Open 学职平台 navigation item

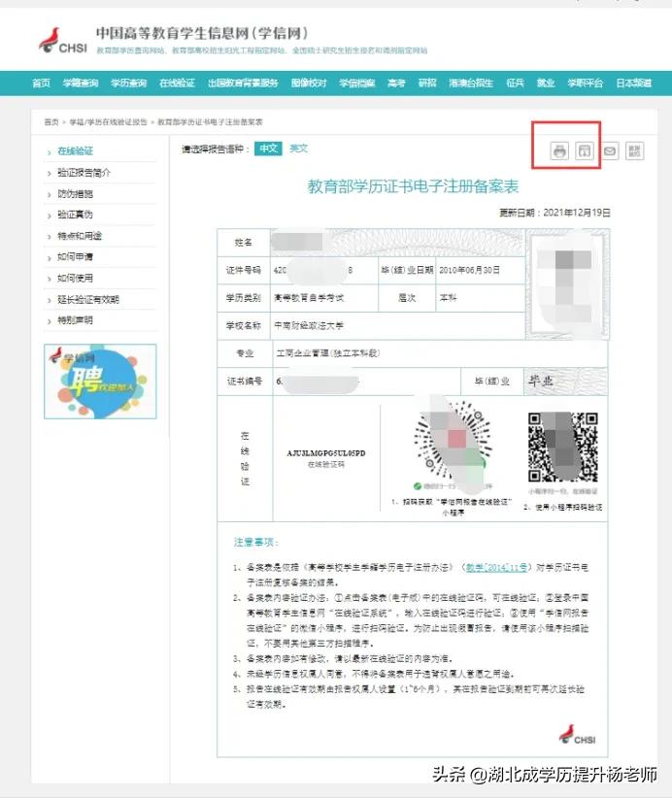[585, 83]
